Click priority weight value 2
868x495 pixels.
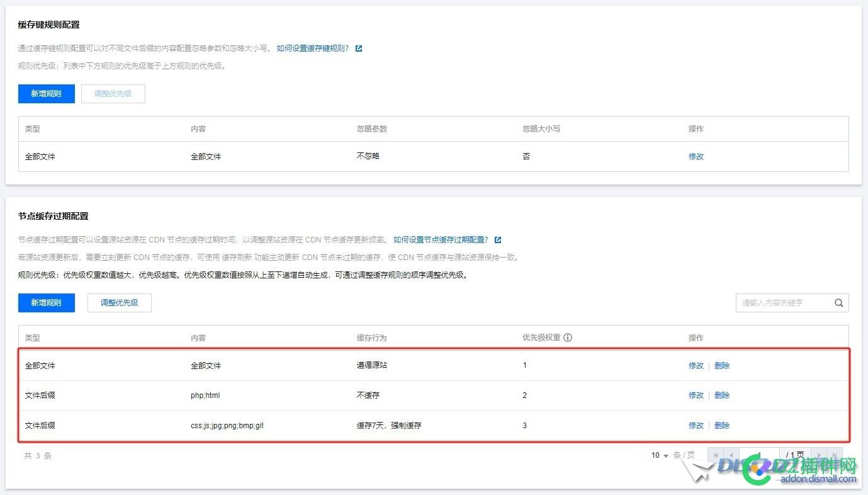coord(525,395)
